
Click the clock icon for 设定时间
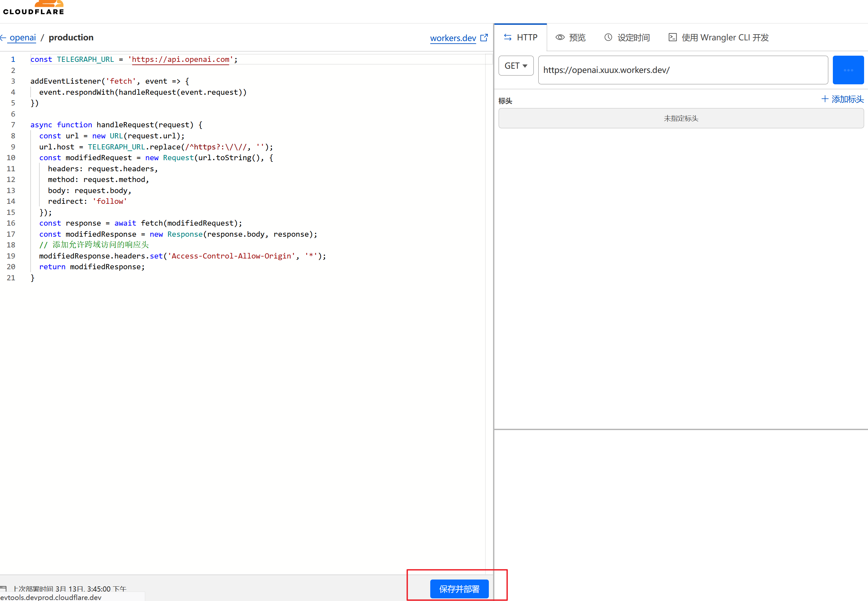coord(608,37)
